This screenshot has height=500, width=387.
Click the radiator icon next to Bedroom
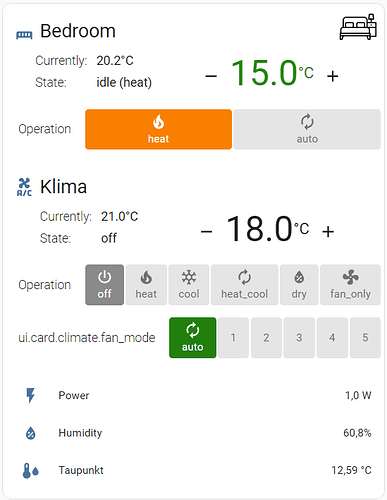[24, 35]
